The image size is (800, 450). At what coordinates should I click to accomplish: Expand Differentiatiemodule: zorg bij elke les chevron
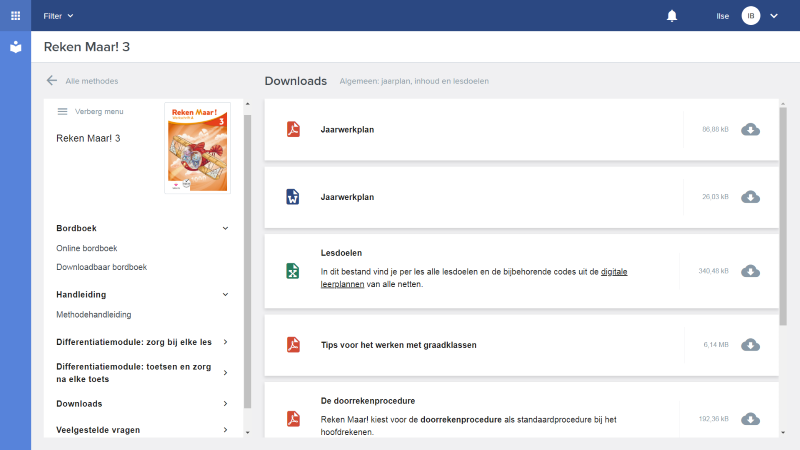(x=225, y=342)
